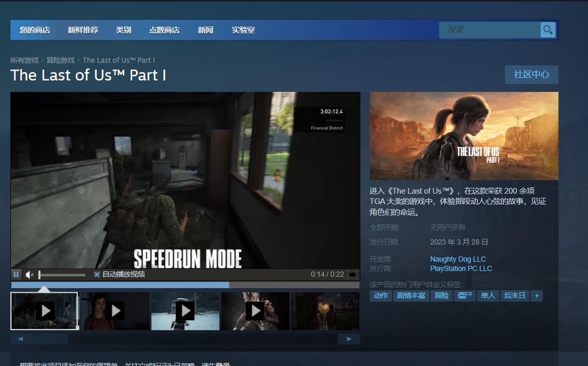
Task: Pause the trailer video
Action: (x=16, y=275)
